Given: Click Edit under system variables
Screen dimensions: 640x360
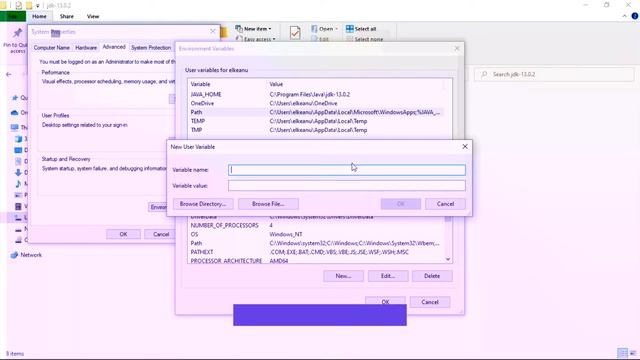Looking at the screenshot, I should 388,276.
